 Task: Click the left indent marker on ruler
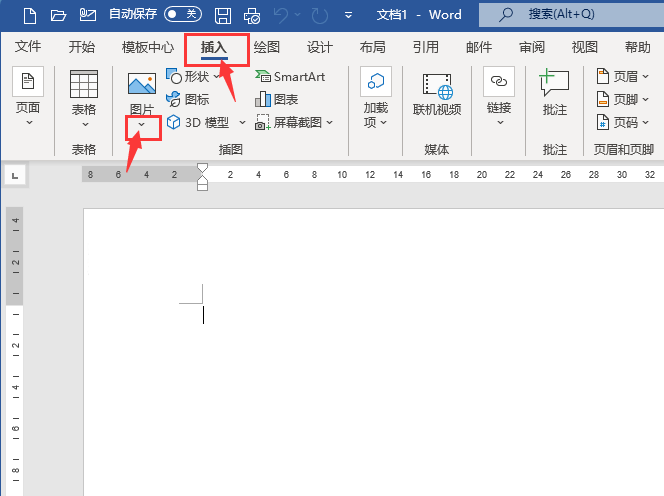[x=202, y=186]
